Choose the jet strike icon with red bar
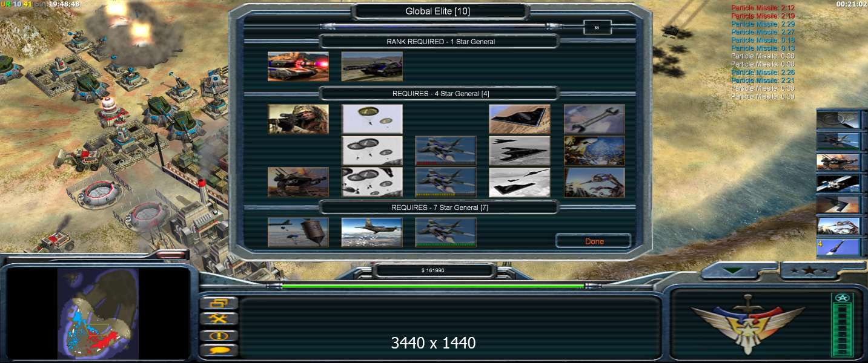Image resolution: width=868 pixels, height=363 pixels. 446,151
